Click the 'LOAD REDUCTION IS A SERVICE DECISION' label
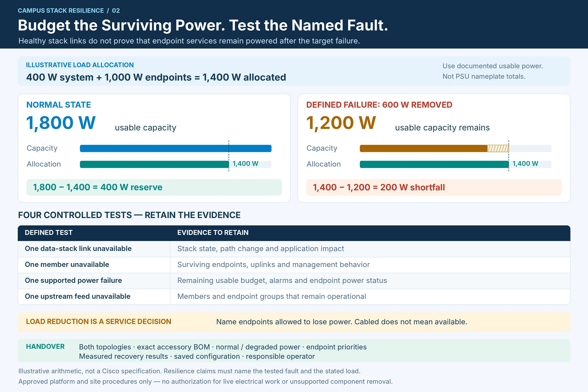This screenshot has width=588, height=392. pos(99,322)
